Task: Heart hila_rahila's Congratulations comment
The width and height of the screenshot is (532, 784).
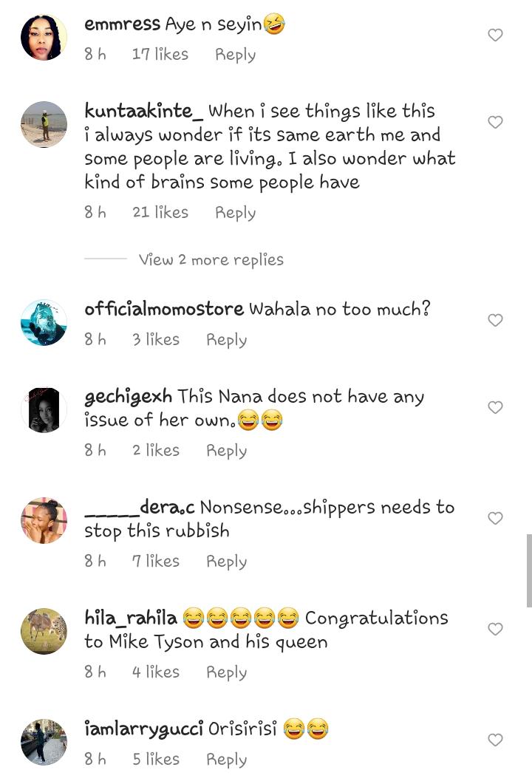Action: (495, 629)
